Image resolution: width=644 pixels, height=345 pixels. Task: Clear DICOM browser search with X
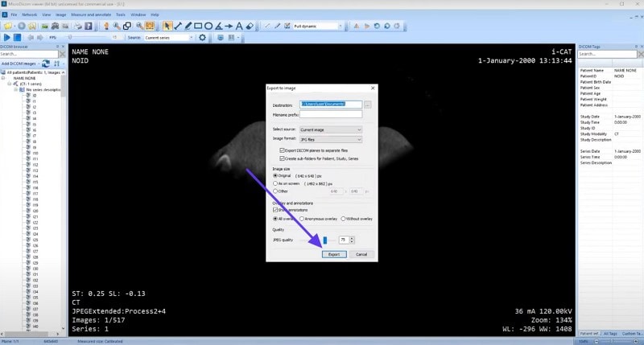pos(63,54)
